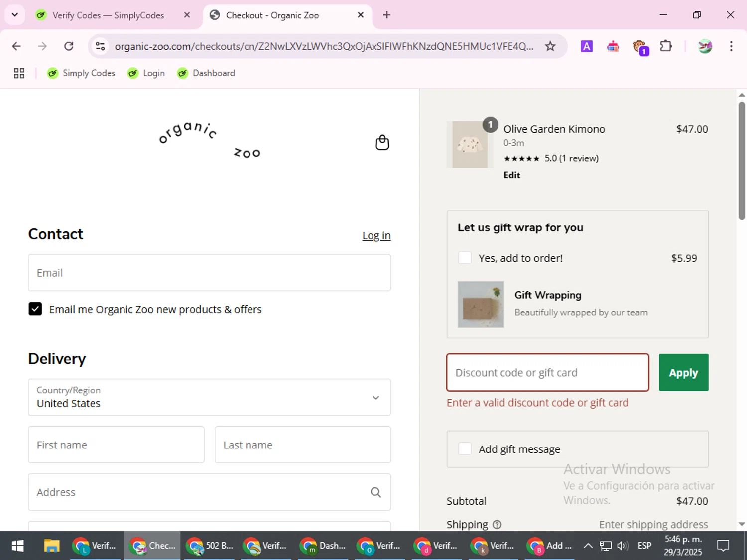Viewport: 747px width, 560px height.
Task: Open the Dash... Chrome taskbar window
Action: pos(323,546)
